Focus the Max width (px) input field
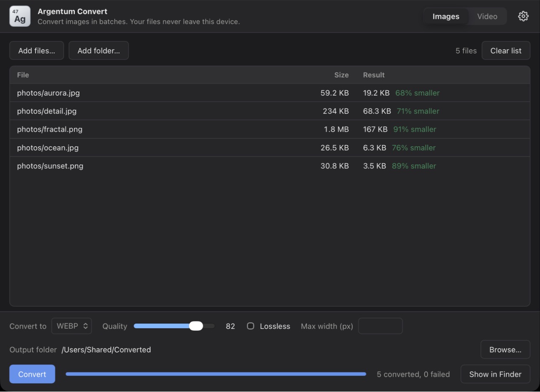Viewport: 540px width, 392px height. pos(381,326)
